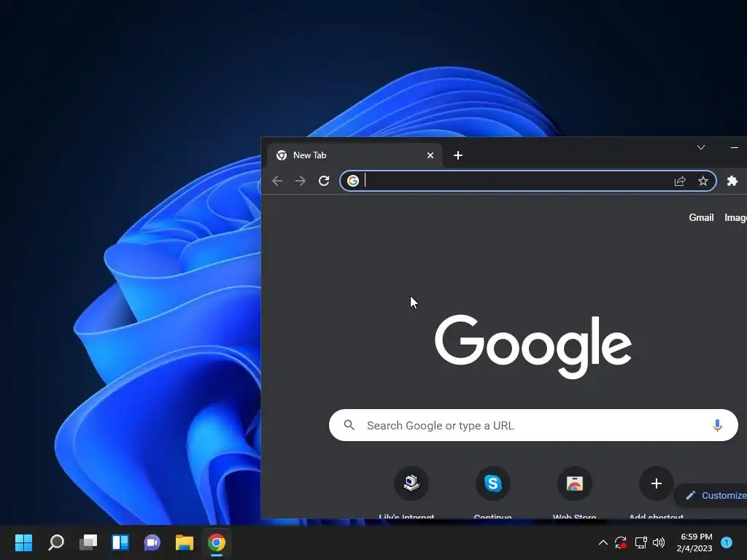Click the Chrome back arrow
Image resolution: width=747 pixels, height=560 pixels.
pos(277,181)
